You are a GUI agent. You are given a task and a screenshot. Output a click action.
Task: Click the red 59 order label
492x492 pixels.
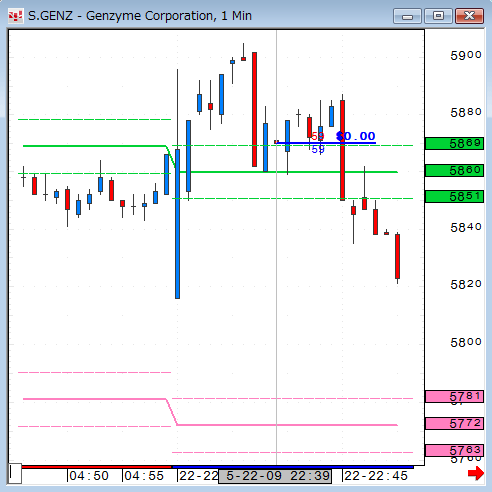pyautogui.click(x=318, y=136)
